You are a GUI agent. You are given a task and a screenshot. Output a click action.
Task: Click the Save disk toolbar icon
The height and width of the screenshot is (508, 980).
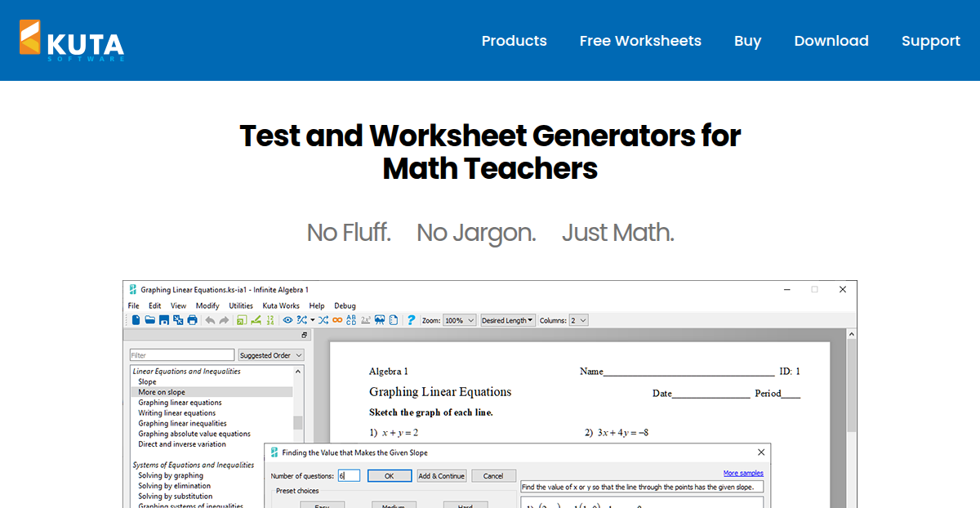(x=163, y=320)
